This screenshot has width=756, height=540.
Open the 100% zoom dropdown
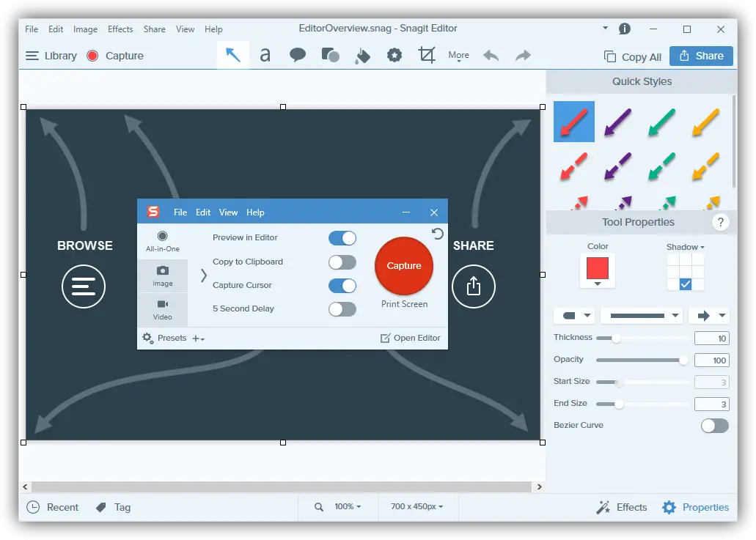coord(348,507)
